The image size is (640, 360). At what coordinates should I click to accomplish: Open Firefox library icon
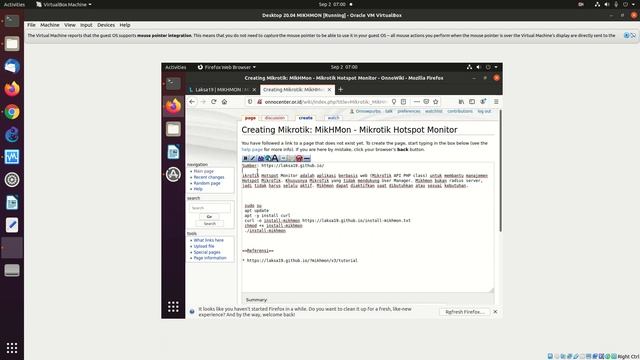[461, 102]
